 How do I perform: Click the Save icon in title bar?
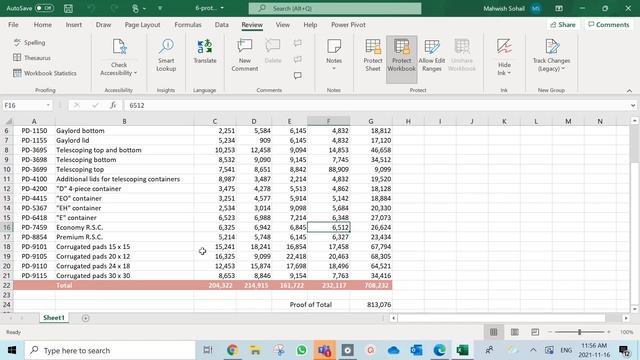(69, 8)
